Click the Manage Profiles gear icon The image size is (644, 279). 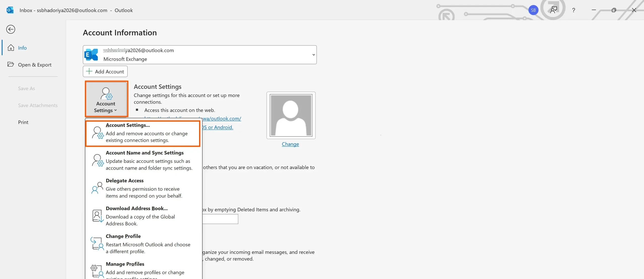click(97, 271)
